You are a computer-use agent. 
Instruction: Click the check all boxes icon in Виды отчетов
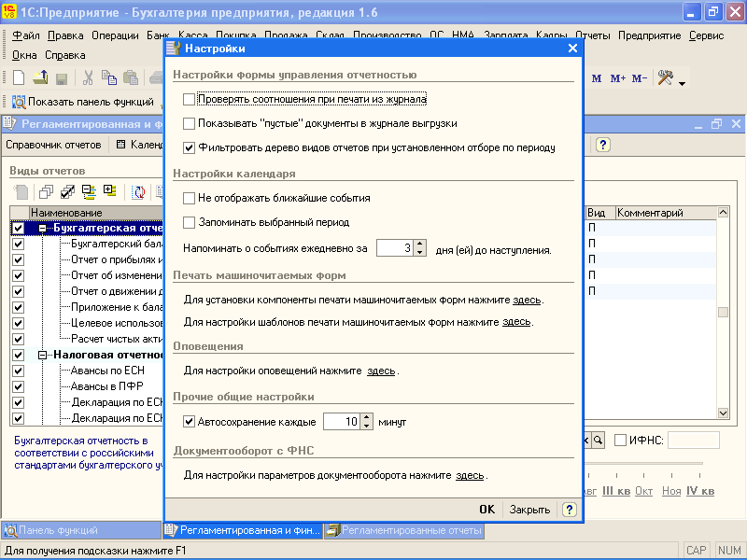click(67, 192)
